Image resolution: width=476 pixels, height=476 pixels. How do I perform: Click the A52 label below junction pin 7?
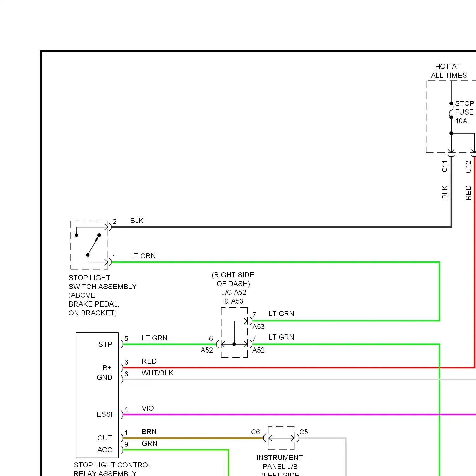pyautogui.click(x=258, y=350)
